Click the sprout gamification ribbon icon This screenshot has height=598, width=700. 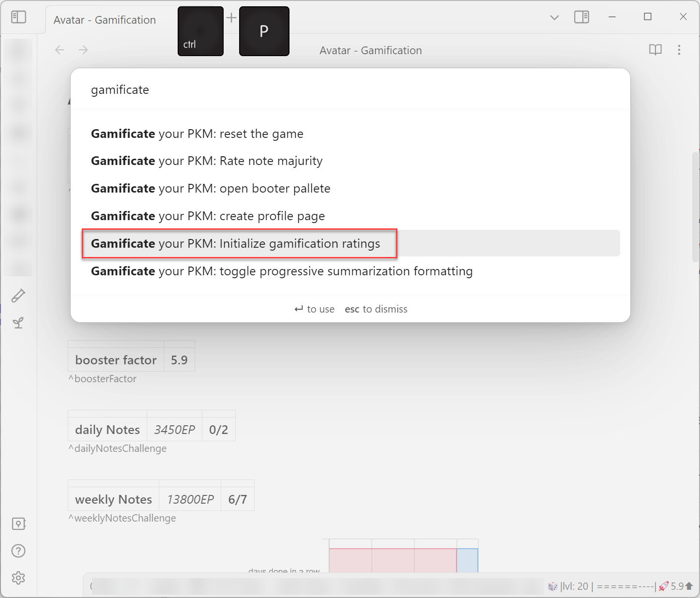coord(18,323)
